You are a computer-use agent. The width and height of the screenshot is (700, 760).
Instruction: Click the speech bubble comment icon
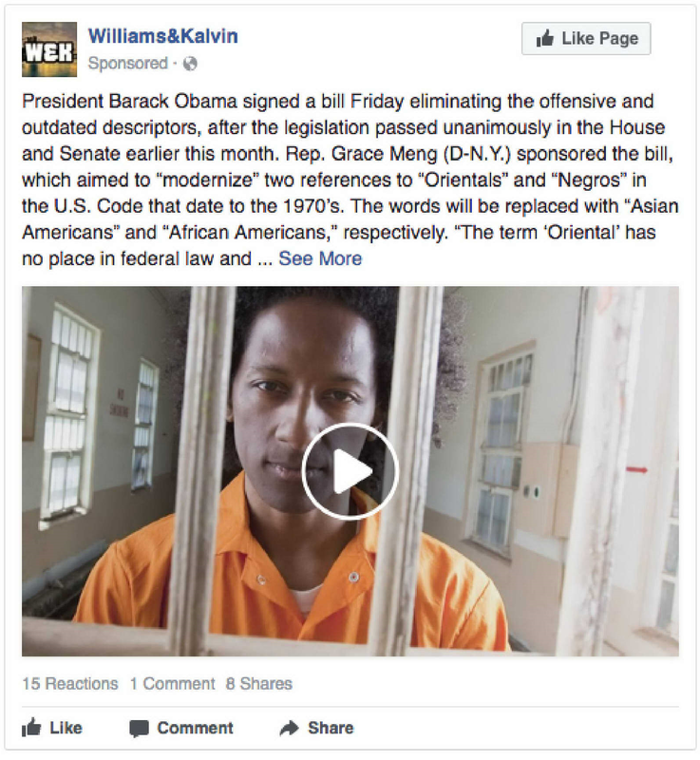(139, 729)
